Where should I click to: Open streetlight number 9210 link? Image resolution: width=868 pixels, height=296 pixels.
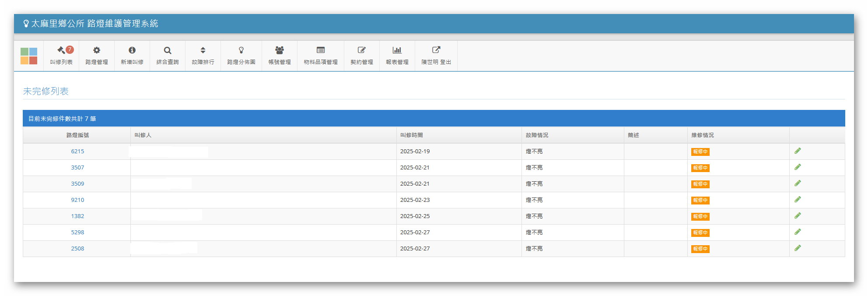[x=77, y=200]
